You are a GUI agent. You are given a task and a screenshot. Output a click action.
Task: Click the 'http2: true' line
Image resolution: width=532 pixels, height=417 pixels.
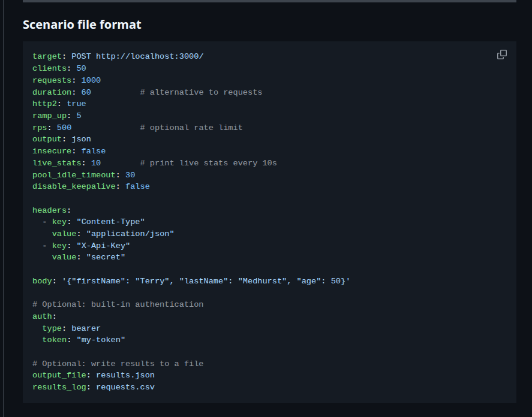pos(59,104)
